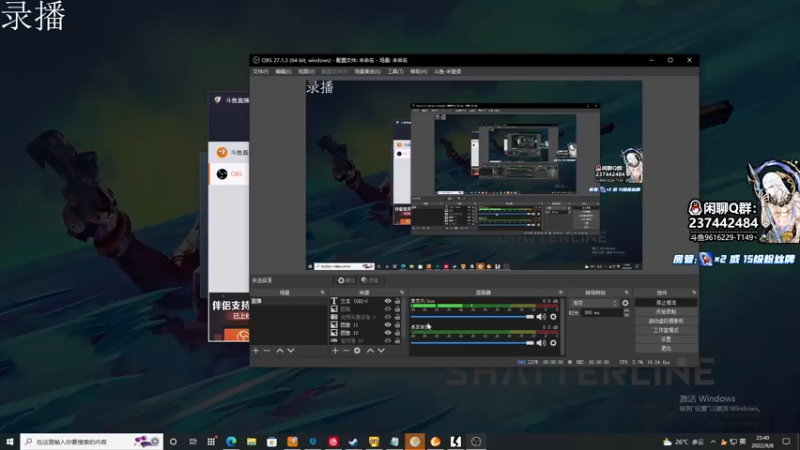
Task: Open 麦克风/Aux audio settings gear
Action: [553, 317]
